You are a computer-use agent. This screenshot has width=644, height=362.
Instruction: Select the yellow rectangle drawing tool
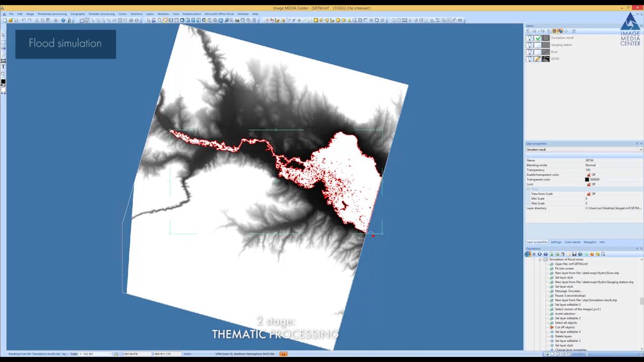point(316,20)
